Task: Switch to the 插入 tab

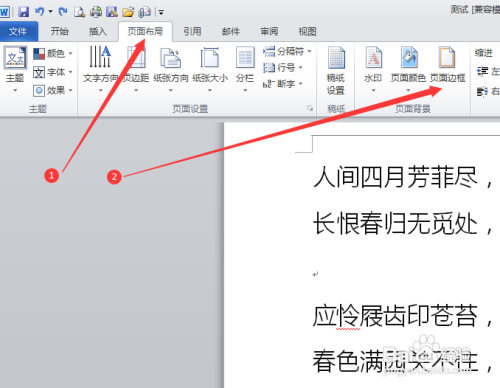Action: pyautogui.click(x=98, y=32)
